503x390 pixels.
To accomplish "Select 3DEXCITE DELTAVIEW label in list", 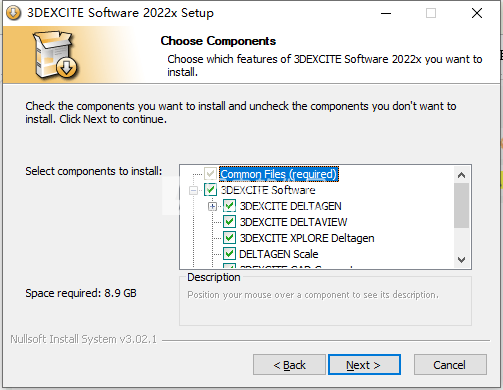I will [293, 222].
